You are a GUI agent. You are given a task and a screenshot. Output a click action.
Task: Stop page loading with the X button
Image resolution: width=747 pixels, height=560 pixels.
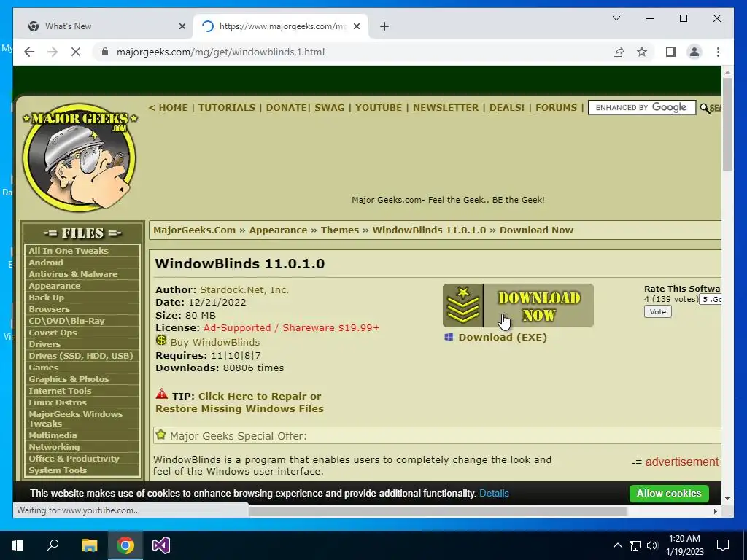pos(76,52)
